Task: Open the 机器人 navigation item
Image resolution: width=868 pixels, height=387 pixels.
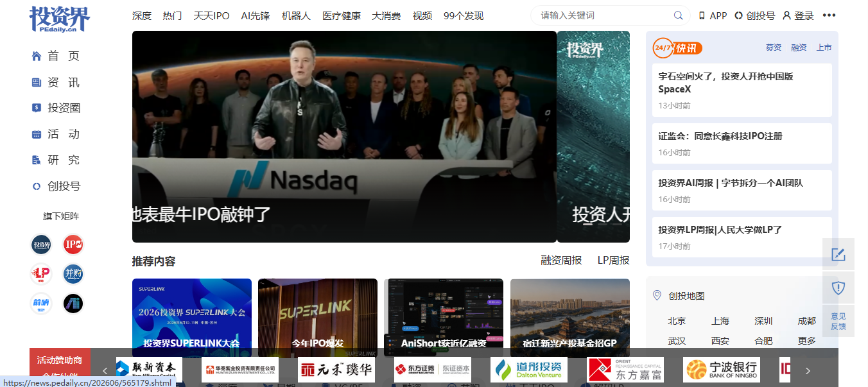Action: 296,15
